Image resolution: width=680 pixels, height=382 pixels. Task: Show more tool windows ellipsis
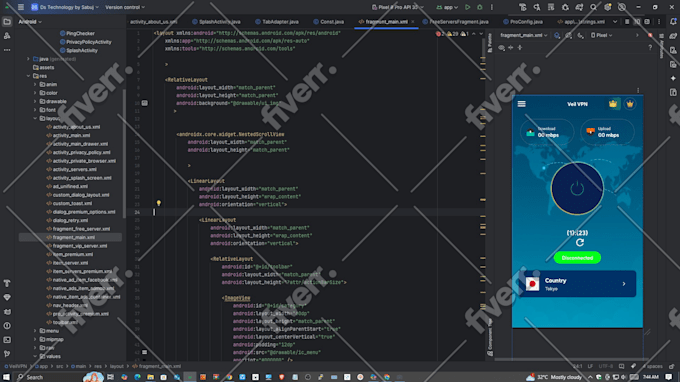[x=7, y=50]
